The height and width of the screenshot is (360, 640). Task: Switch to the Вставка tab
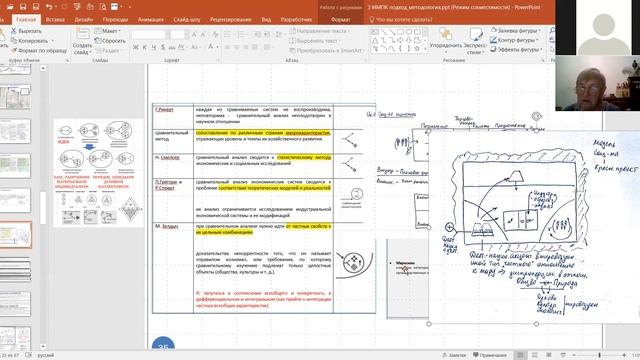[55, 20]
